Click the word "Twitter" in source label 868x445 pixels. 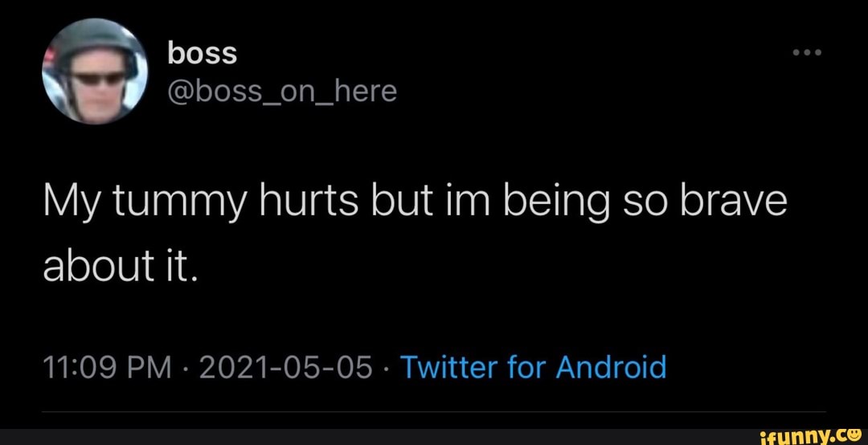coord(450,368)
